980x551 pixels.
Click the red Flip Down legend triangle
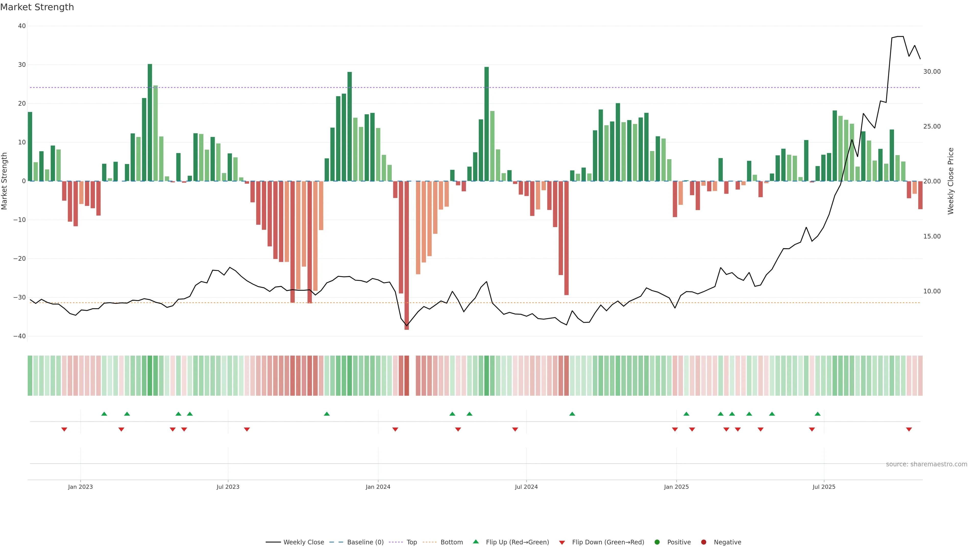[562, 543]
